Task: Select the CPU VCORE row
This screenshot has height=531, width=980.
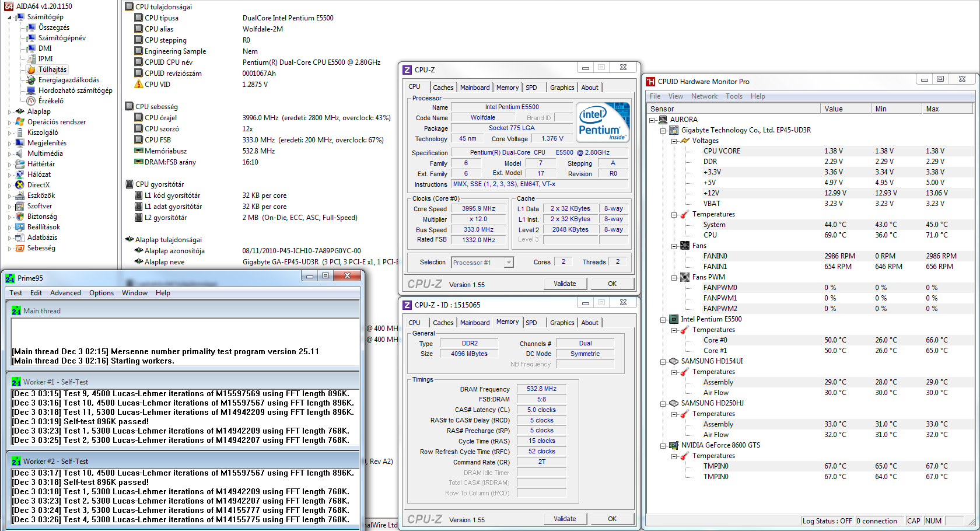Action: coord(810,151)
